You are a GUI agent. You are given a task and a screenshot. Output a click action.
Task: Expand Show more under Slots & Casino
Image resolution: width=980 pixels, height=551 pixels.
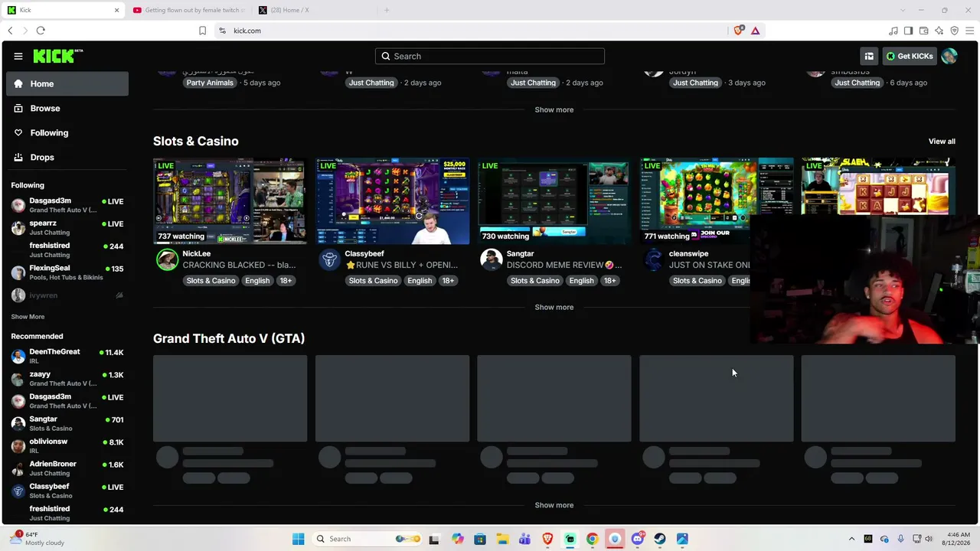554,307
